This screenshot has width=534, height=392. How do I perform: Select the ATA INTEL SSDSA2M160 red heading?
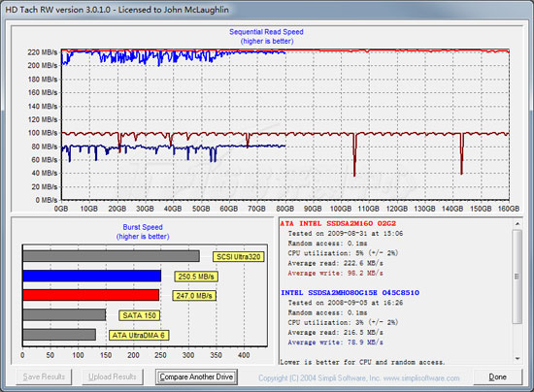click(x=338, y=223)
